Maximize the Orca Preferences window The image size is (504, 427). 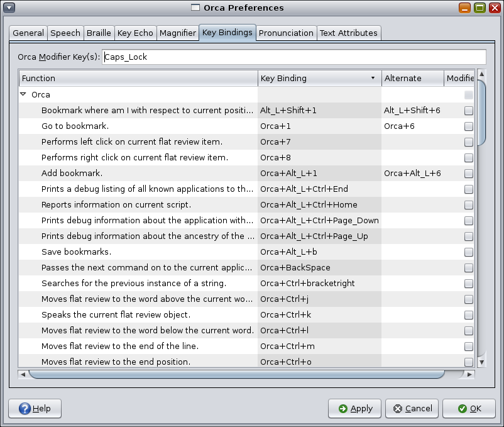pyautogui.click(x=479, y=8)
